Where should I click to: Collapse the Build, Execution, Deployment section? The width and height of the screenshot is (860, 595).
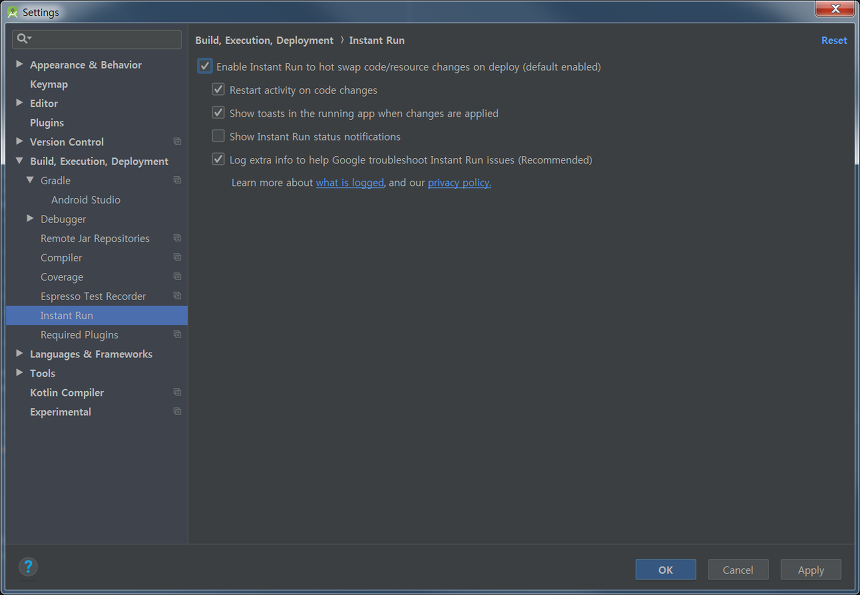(19, 161)
